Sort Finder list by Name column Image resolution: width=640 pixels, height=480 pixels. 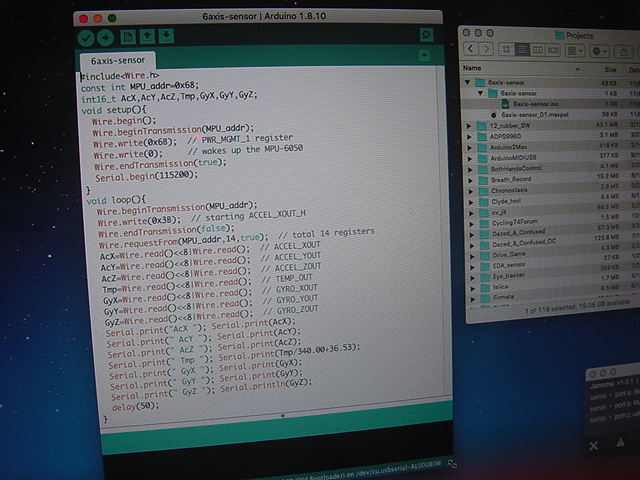point(472,68)
